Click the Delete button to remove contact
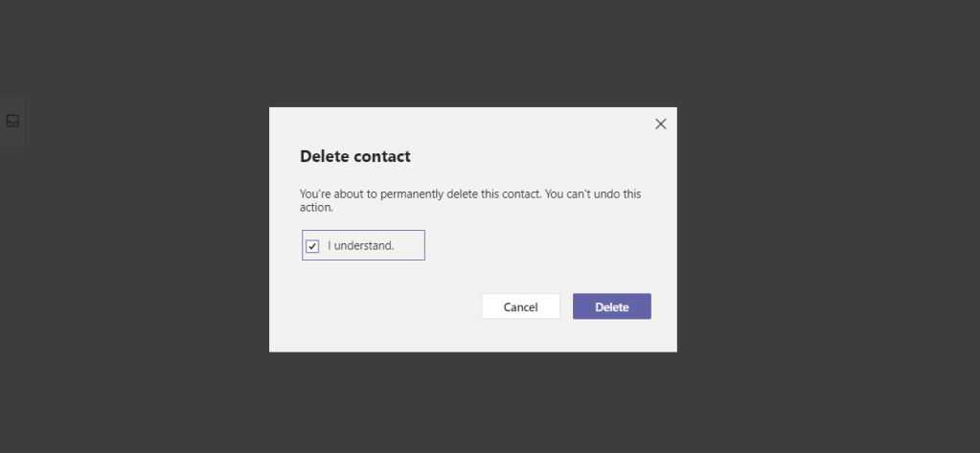The width and height of the screenshot is (980, 453). click(x=611, y=306)
